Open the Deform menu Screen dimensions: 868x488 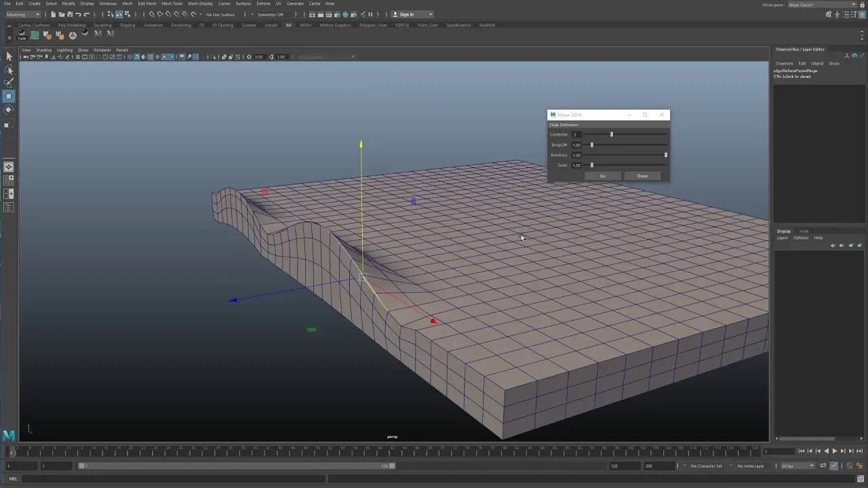click(263, 3)
